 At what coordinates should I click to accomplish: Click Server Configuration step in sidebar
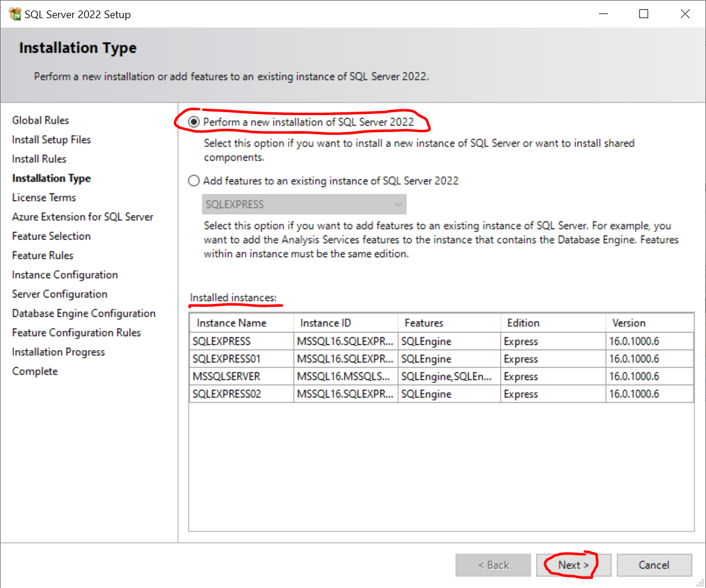[x=60, y=294]
